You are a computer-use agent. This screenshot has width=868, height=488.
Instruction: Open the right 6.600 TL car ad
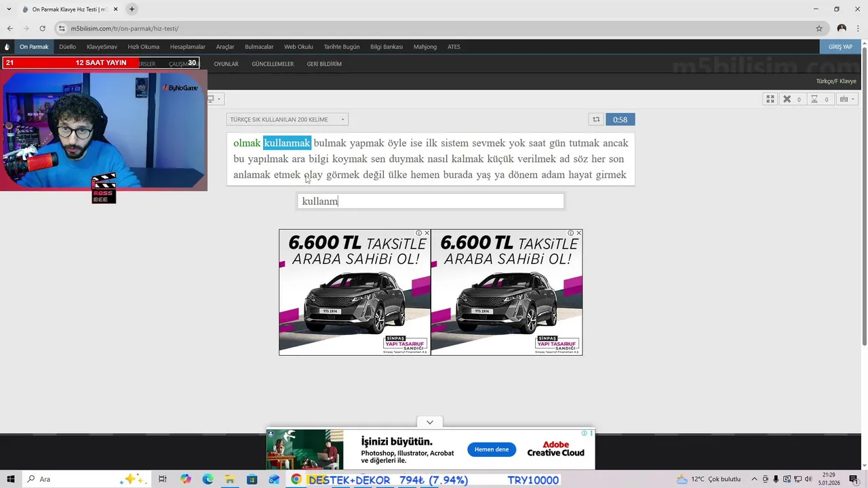[x=507, y=292]
